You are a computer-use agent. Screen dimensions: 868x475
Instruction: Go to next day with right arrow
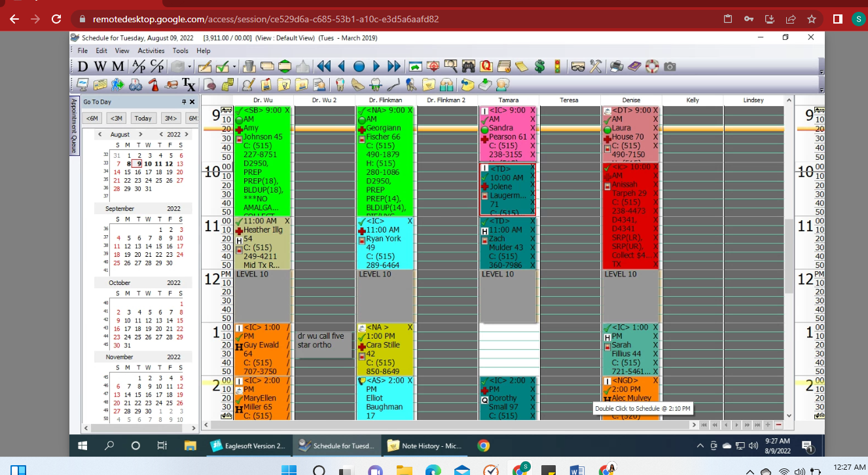tap(376, 66)
